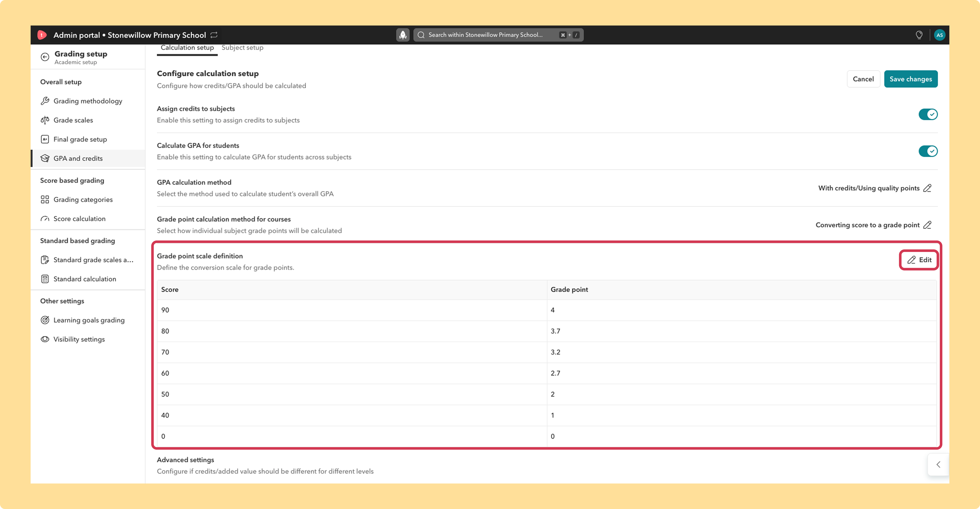Focus the school search field
980x509 pixels.
click(498, 35)
